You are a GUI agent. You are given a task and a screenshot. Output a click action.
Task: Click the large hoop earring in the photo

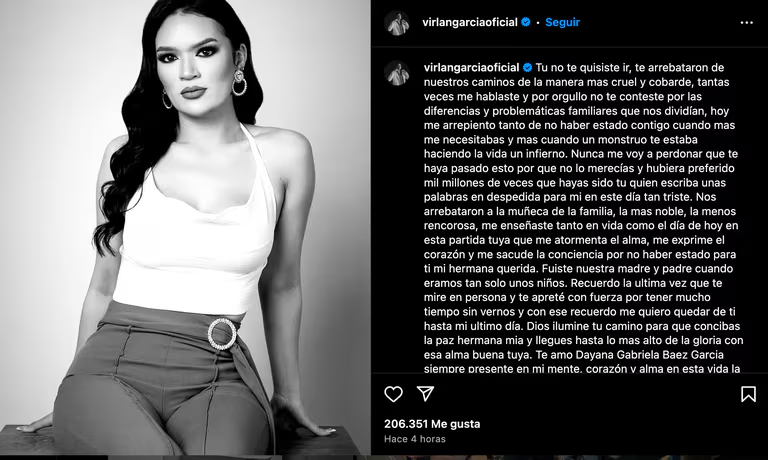click(x=239, y=83)
